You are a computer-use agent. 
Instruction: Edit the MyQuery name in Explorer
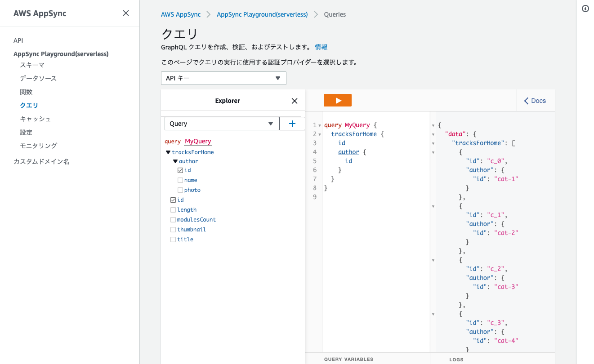pos(198,141)
